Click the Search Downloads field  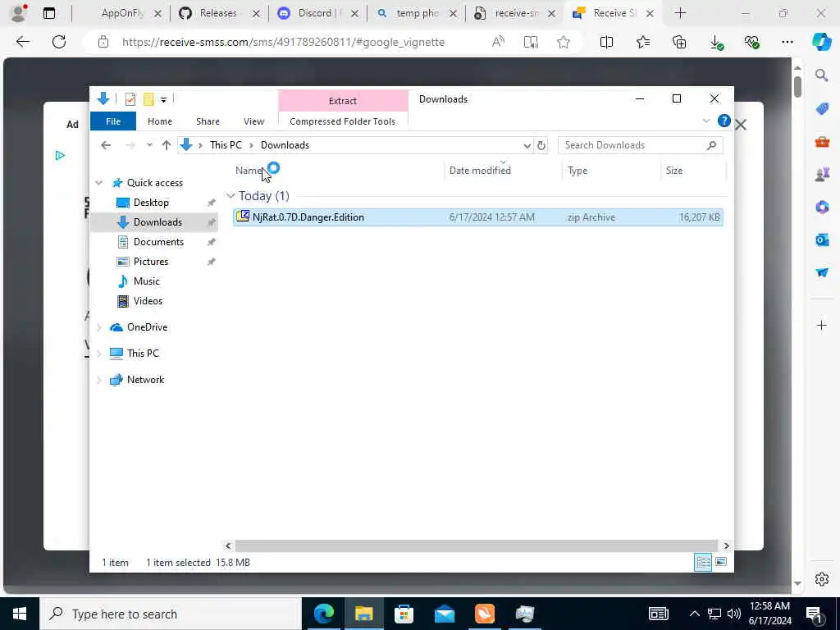click(640, 145)
